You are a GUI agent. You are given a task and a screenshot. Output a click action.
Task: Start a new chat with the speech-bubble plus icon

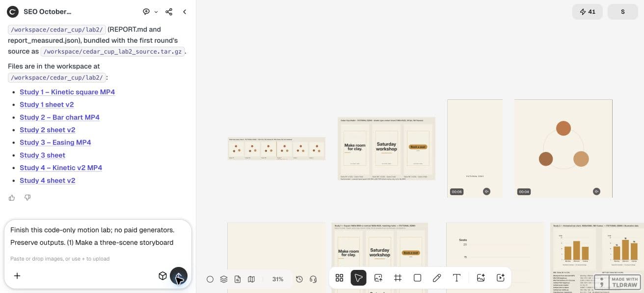146,11
